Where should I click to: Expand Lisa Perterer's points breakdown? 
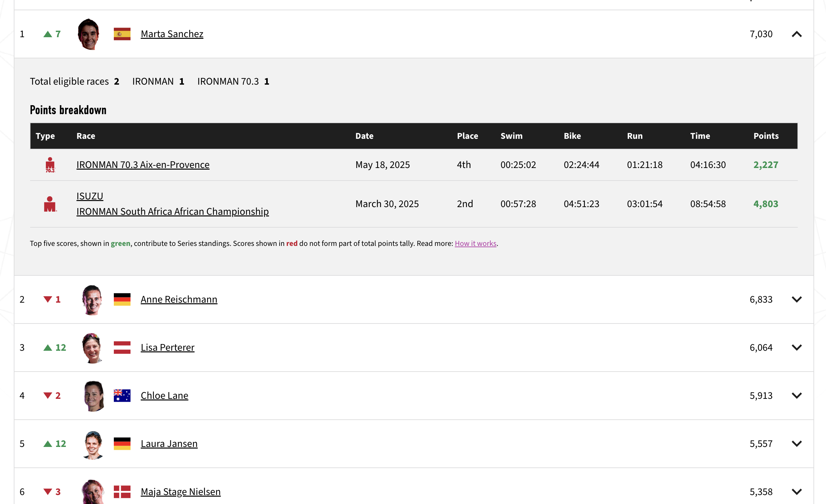click(x=796, y=348)
